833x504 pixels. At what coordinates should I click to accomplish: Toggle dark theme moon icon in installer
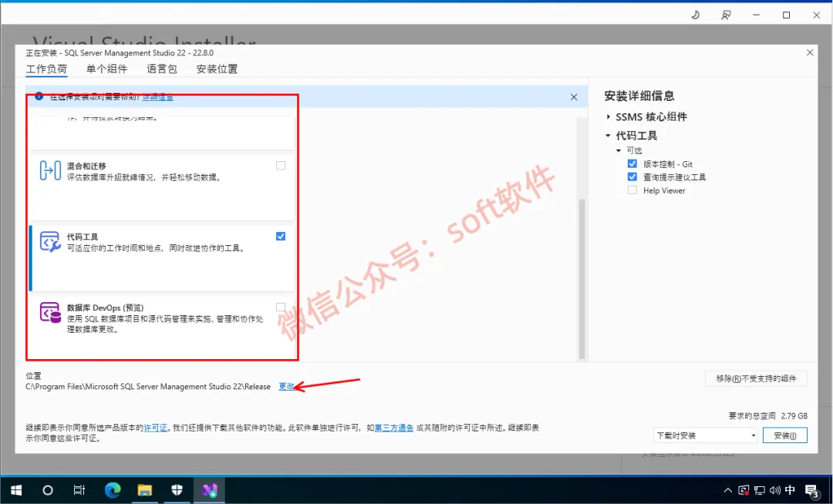tap(695, 15)
